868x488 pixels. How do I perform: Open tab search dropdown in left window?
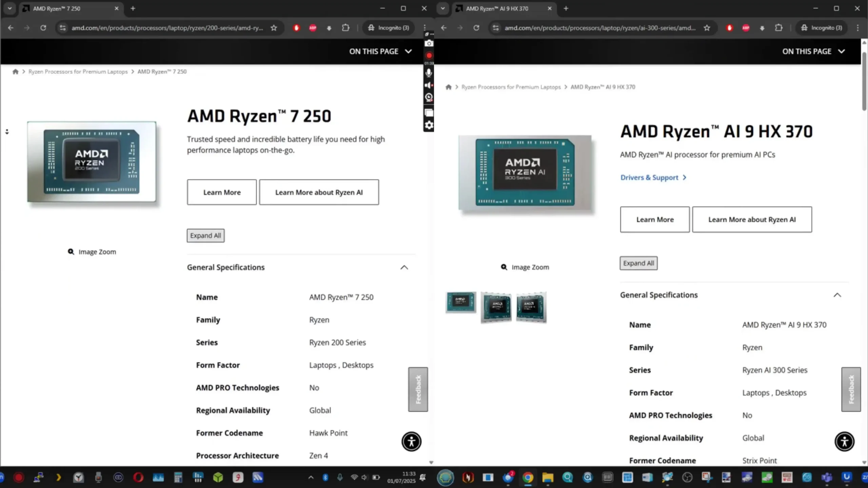coord(9,8)
